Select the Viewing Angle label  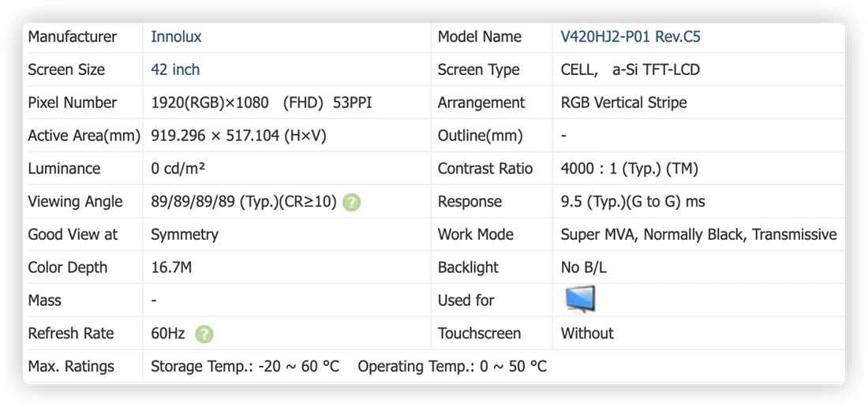[75, 202]
